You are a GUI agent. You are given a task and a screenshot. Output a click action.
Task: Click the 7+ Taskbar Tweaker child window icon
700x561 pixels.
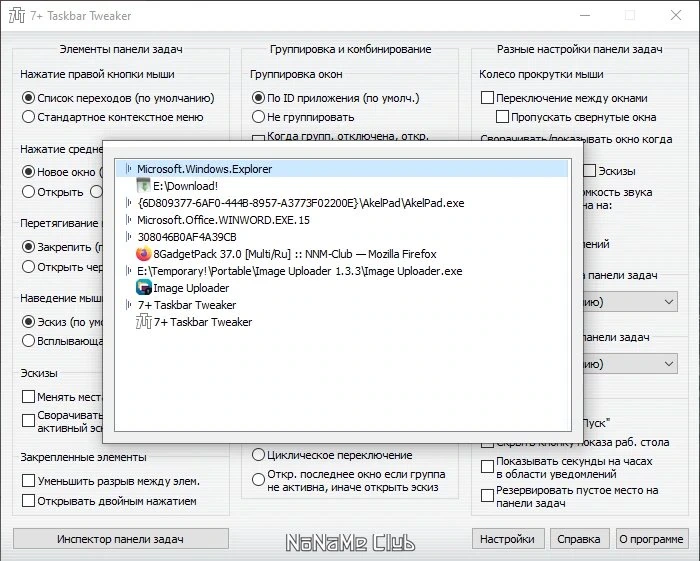click(x=144, y=322)
